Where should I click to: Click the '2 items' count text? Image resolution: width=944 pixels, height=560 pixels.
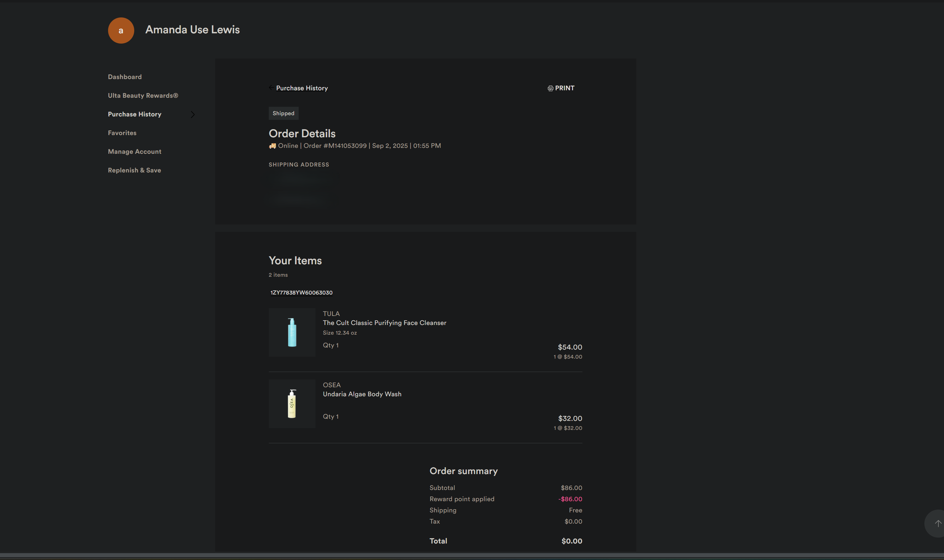coord(278,275)
